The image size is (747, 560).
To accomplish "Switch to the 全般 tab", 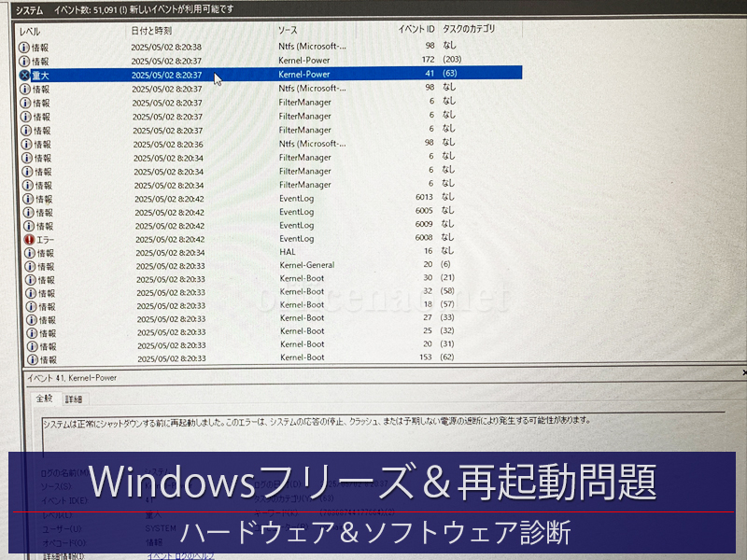I will click(44, 399).
